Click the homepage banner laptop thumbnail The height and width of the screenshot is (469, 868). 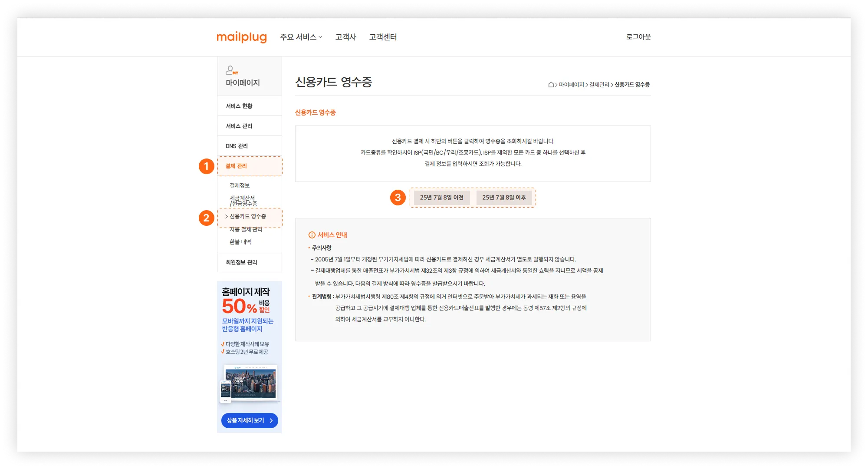[x=250, y=383]
